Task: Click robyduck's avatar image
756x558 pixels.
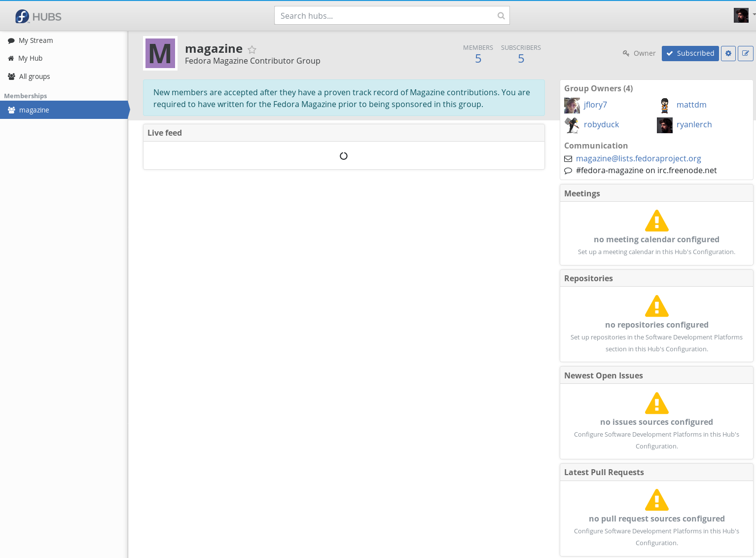Action: 572,125
